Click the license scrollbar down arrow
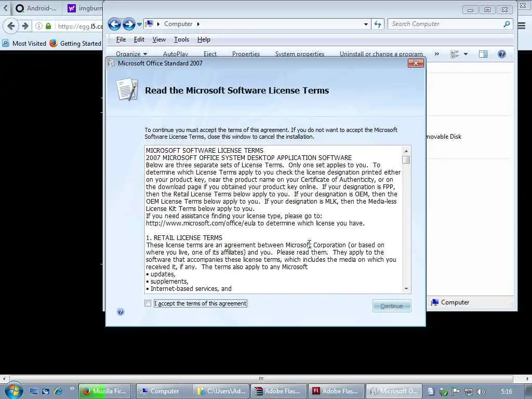This screenshot has width=532, height=399. pos(406,288)
